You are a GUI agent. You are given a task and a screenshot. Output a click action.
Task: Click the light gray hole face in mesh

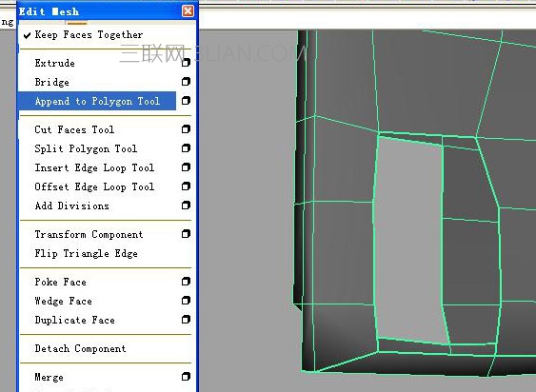pyautogui.click(x=409, y=239)
